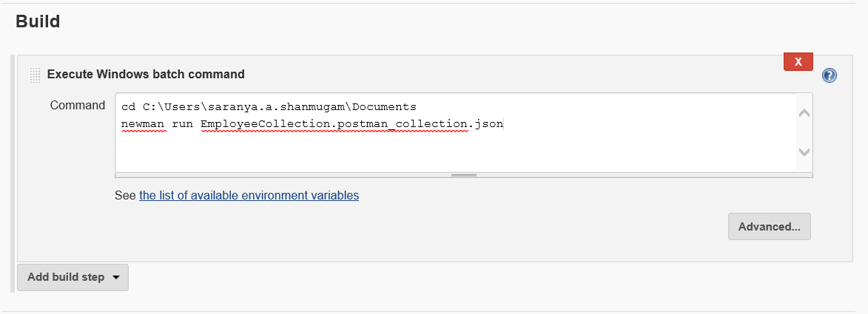
Task: Open the list of available environment variables
Action: pyautogui.click(x=249, y=196)
